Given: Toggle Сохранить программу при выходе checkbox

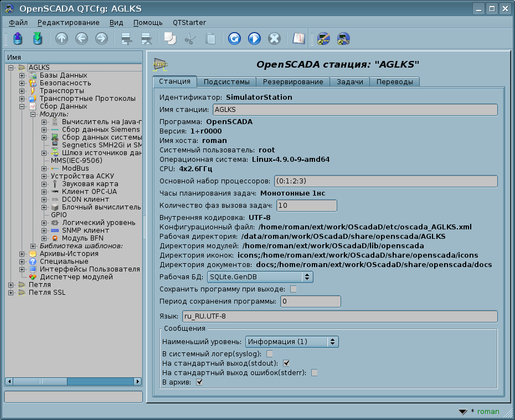Looking at the screenshot, I should coord(293,289).
